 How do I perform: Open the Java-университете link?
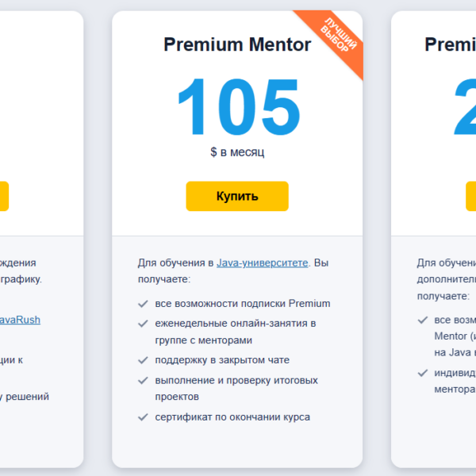pos(262,263)
